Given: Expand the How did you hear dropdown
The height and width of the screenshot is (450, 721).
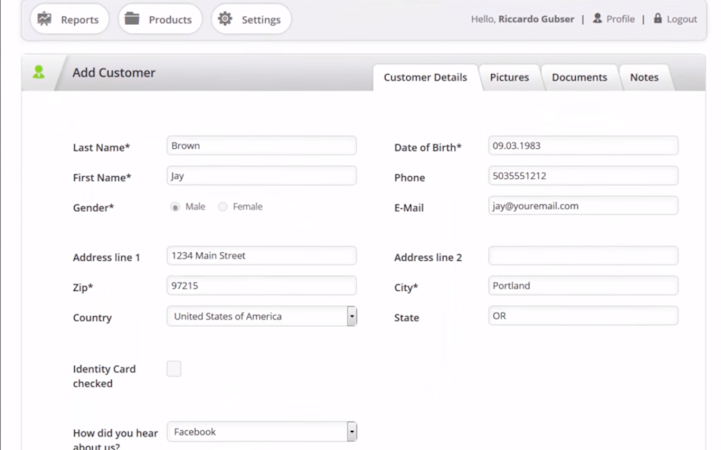Looking at the screenshot, I should point(351,432).
